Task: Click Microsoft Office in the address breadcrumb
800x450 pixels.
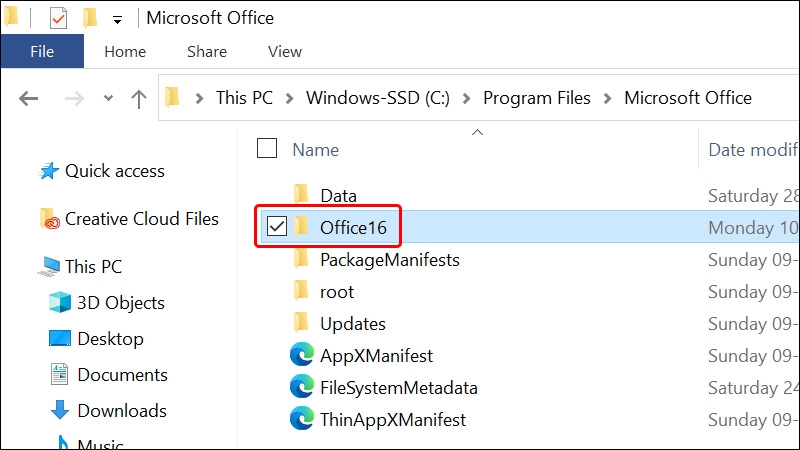Action: 688,98
